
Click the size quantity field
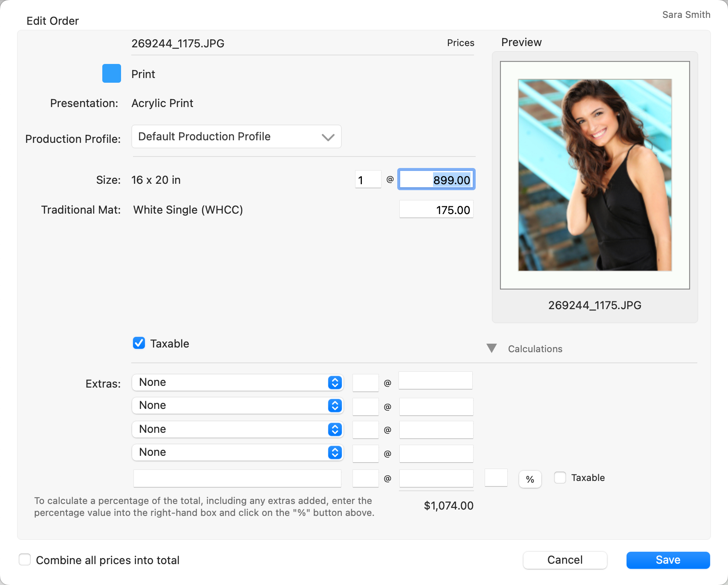[368, 180]
